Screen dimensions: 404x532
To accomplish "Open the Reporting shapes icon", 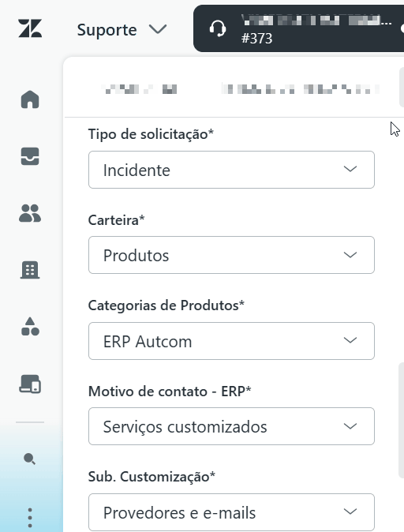I will pyautogui.click(x=30, y=327).
